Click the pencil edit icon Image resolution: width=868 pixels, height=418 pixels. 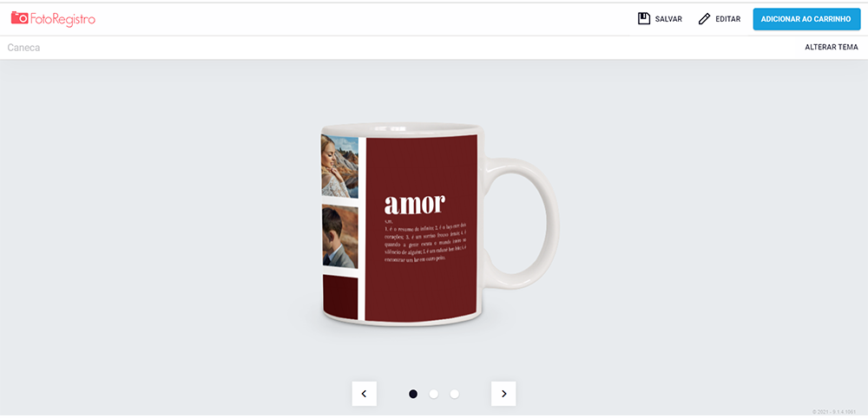tap(704, 19)
